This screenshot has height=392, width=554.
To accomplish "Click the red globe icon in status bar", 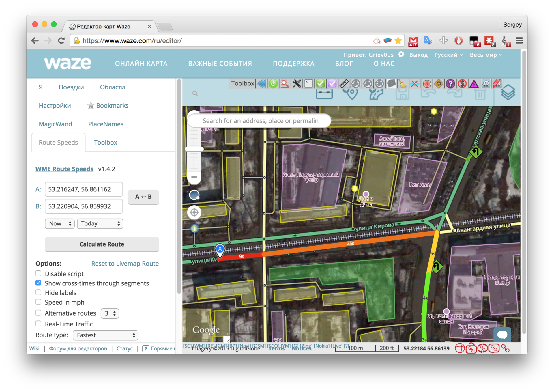I will [460, 348].
